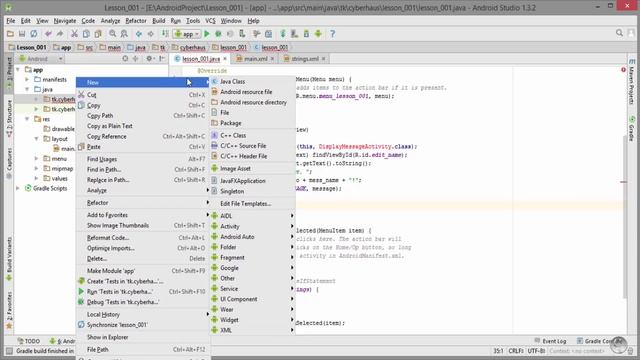Choose Package in the New submenu

(253, 123)
